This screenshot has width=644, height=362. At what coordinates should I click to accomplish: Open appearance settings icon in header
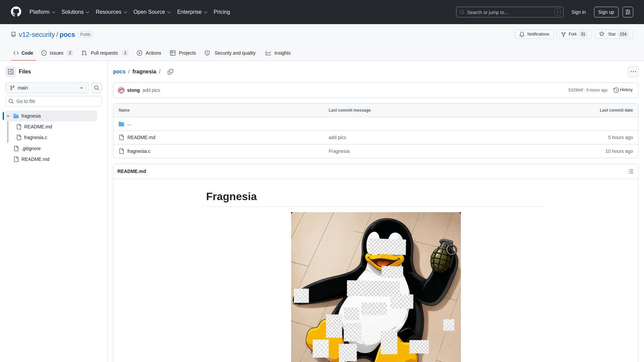(628, 12)
